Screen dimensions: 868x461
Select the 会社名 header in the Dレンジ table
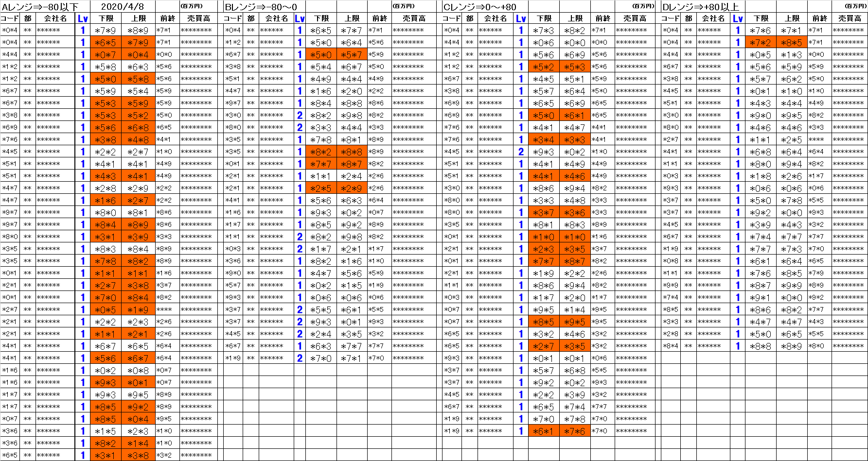point(713,18)
